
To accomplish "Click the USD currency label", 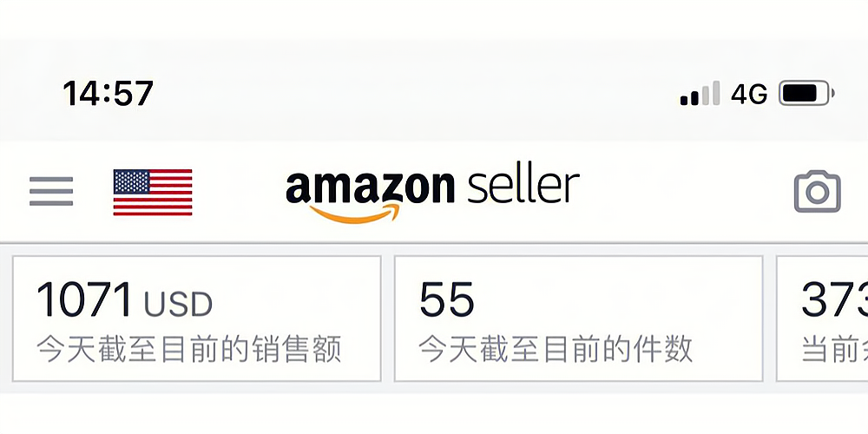I will tap(178, 305).
